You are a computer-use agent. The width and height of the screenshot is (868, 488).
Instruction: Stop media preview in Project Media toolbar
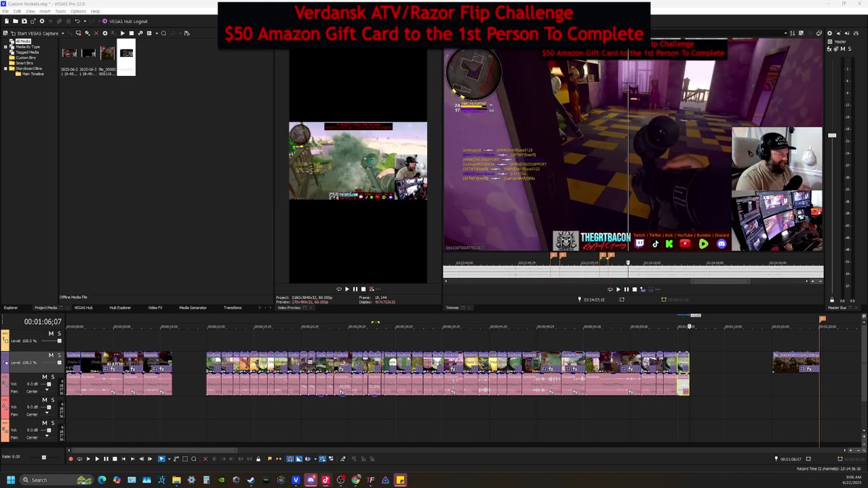pyautogui.click(x=132, y=33)
